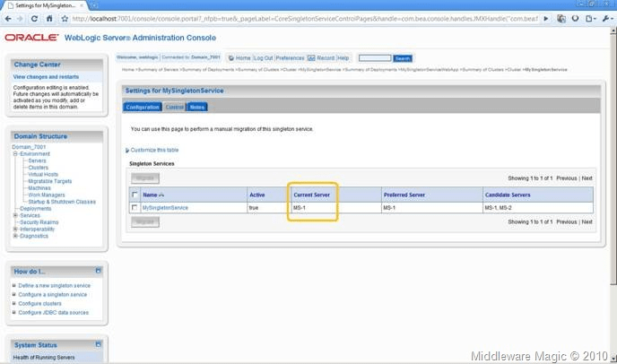Click the Oracle logo

[x=31, y=38]
